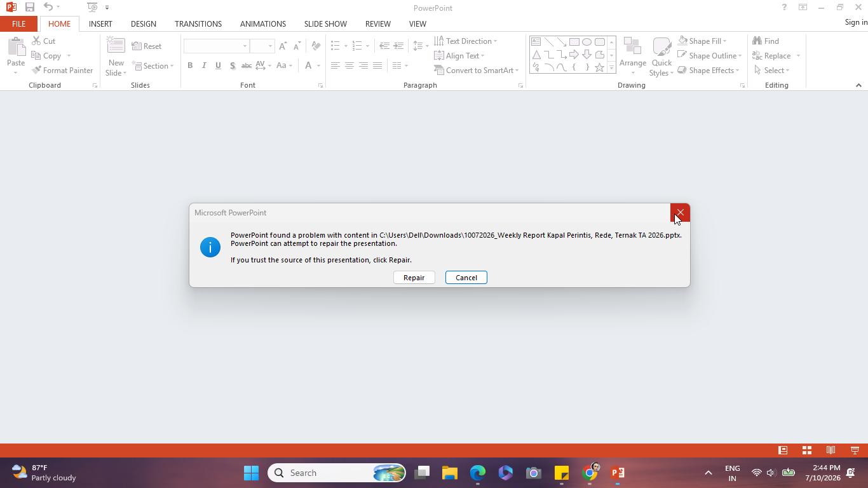Click the Decrease Font Size icon

tap(297, 46)
